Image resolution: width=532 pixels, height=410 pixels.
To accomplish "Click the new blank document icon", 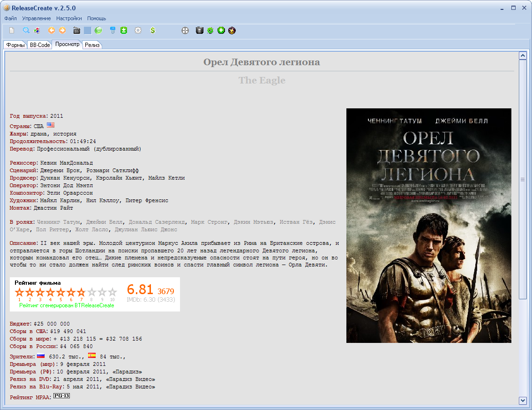I will point(12,30).
